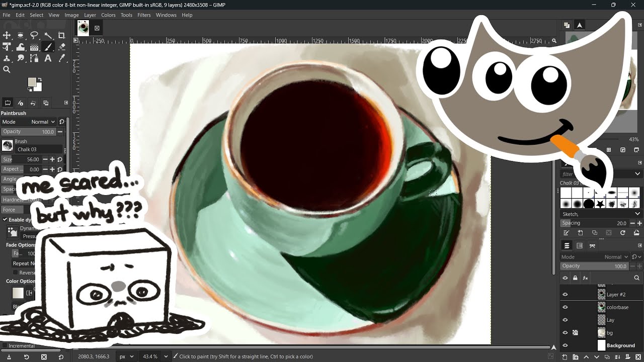Select the Zoom magnifier tool

7,70
